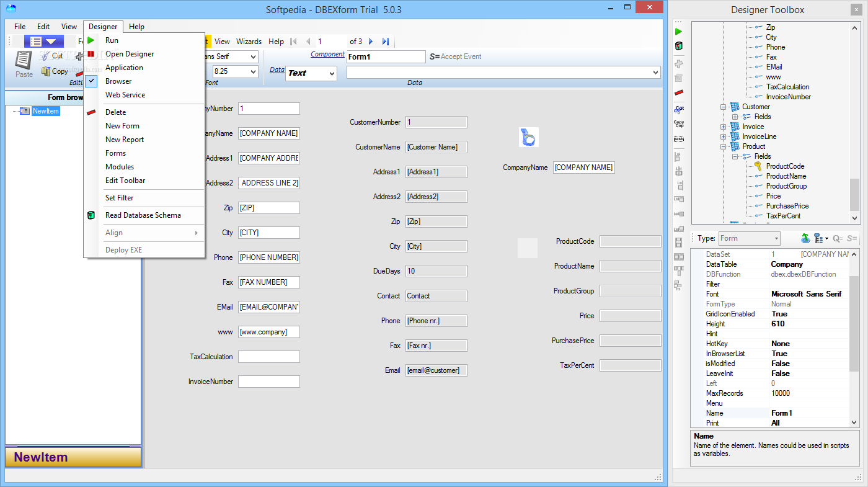Image resolution: width=868 pixels, height=487 pixels.
Task: Choose Open Designer from Designer menu
Action: 144,54
